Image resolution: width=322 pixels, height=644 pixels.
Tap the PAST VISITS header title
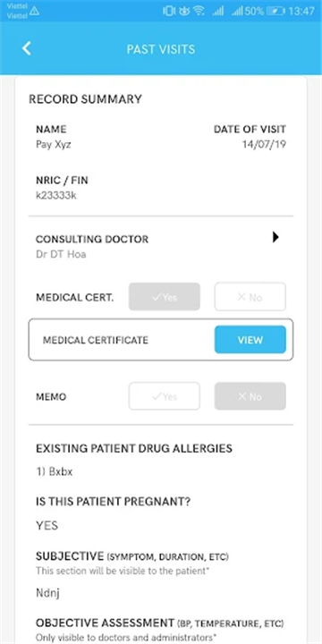click(x=161, y=49)
